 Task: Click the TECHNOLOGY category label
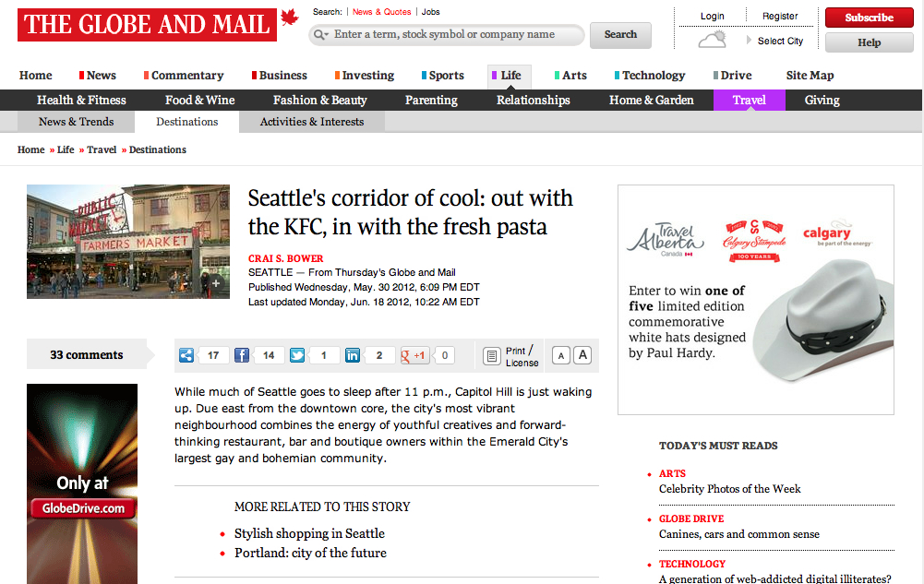point(692,564)
